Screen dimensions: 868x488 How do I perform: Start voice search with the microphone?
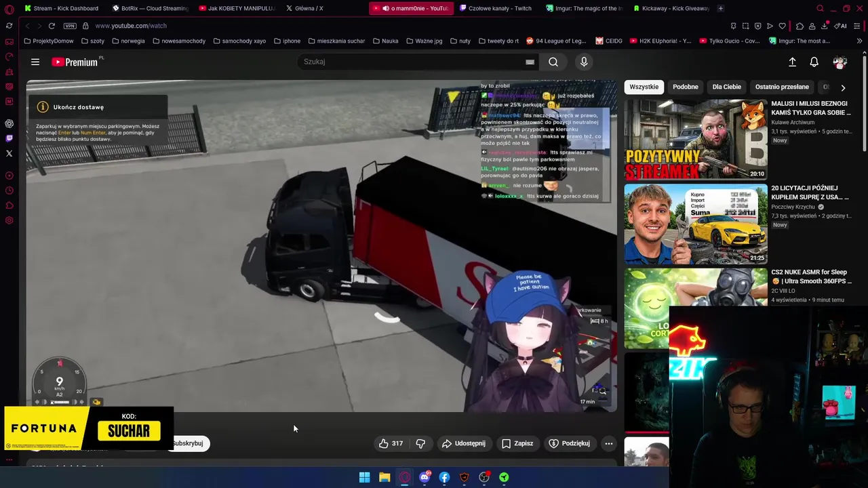tap(584, 62)
